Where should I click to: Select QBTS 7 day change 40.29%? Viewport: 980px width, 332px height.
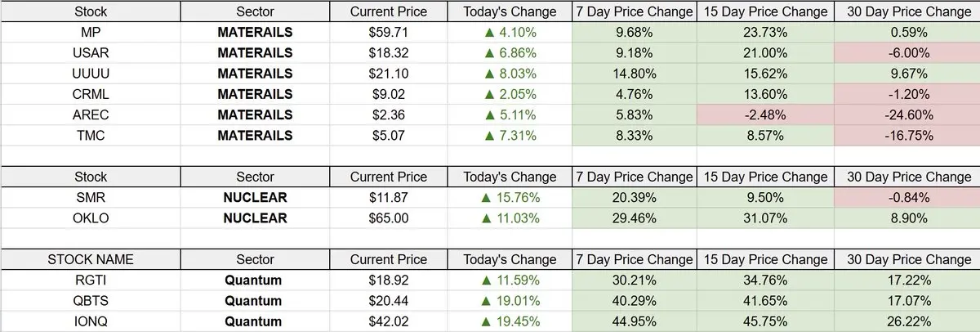pos(634,301)
